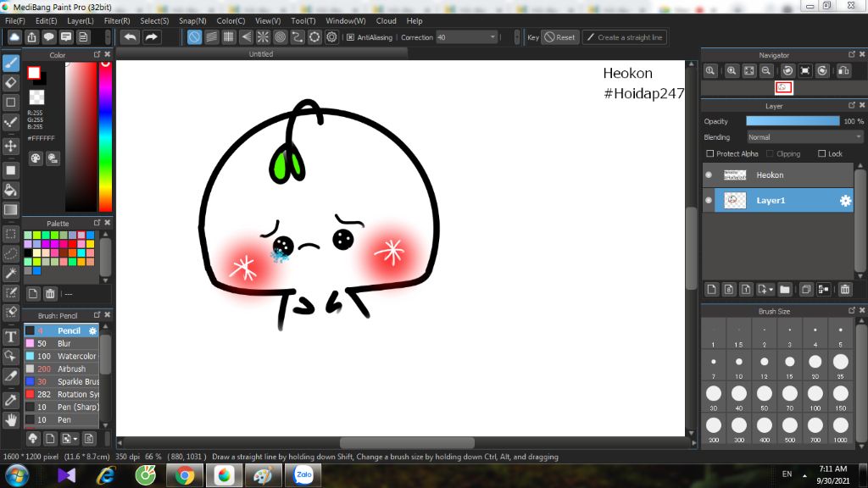Open Chrome from the taskbar

coord(184,475)
